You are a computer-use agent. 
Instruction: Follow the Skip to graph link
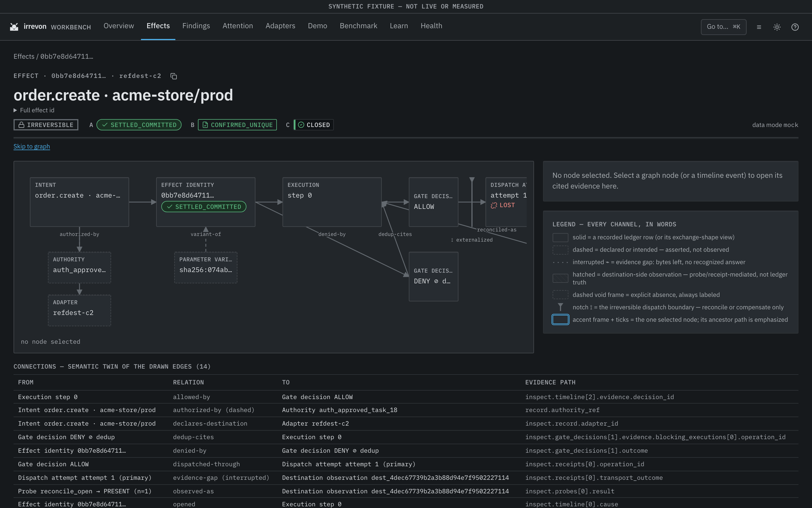tap(32, 146)
